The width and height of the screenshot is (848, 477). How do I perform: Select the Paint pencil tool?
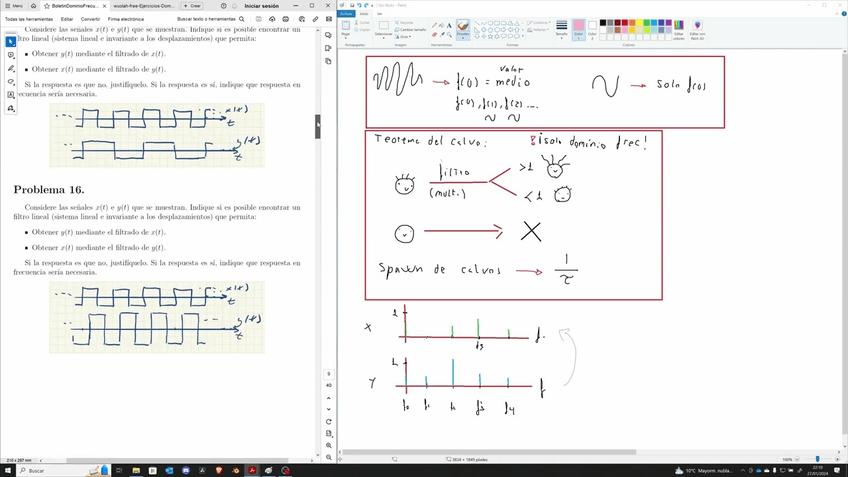[x=435, y=25]
